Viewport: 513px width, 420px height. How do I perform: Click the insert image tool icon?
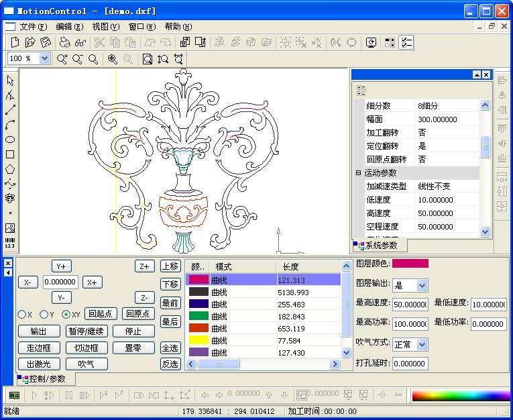(x=10, y=228)
